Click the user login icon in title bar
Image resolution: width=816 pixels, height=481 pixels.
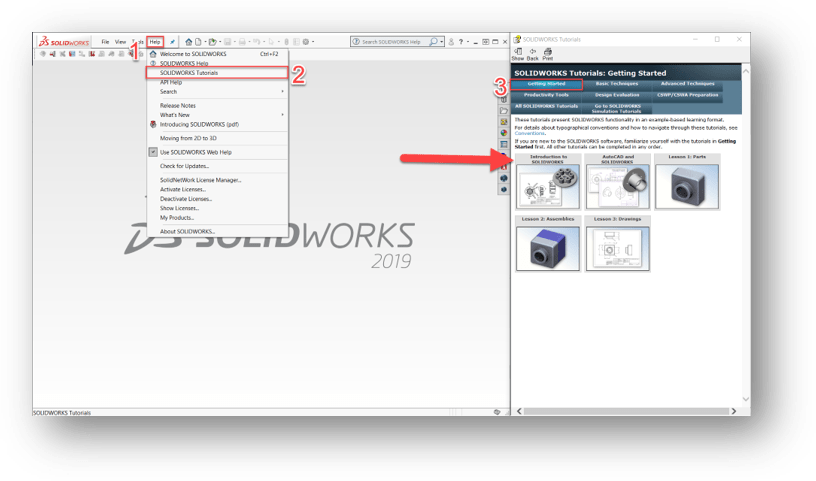450,42
